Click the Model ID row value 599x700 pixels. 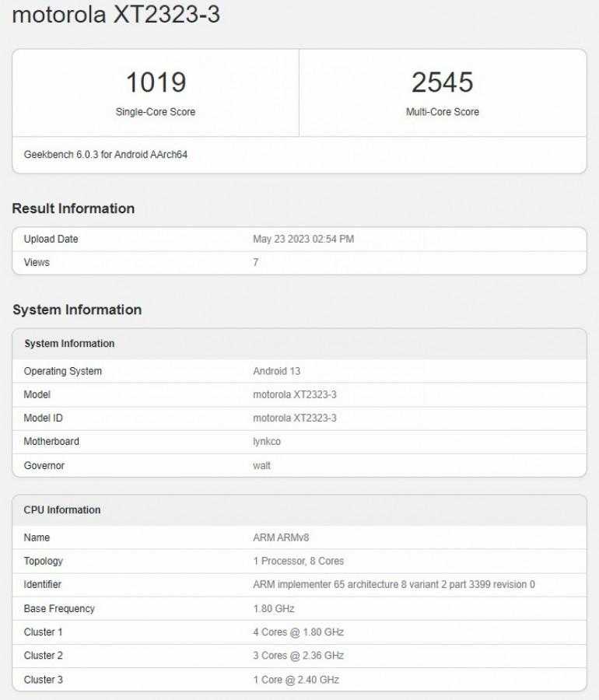point(295,418)
